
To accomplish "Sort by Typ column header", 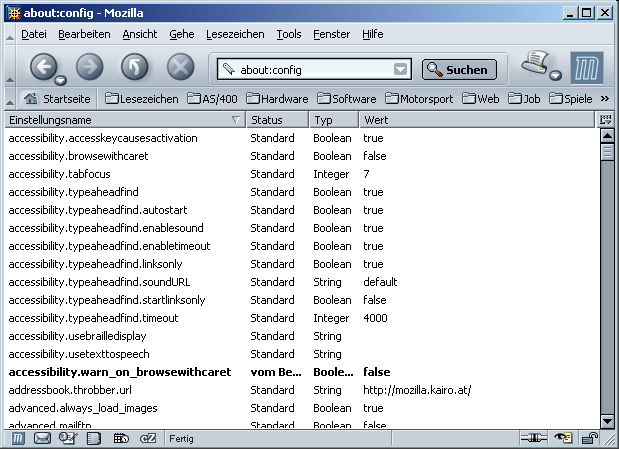I will click(334, 120).
